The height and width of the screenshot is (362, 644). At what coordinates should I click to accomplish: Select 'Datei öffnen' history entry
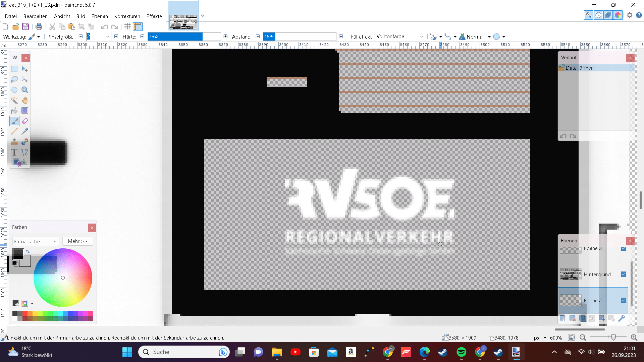click(580, 68)
